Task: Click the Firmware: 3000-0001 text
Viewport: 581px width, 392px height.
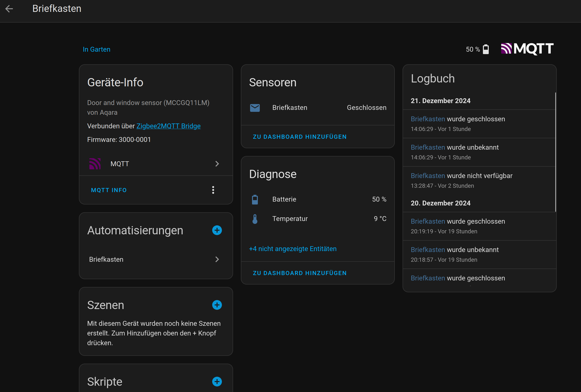Action: [119, 139]
